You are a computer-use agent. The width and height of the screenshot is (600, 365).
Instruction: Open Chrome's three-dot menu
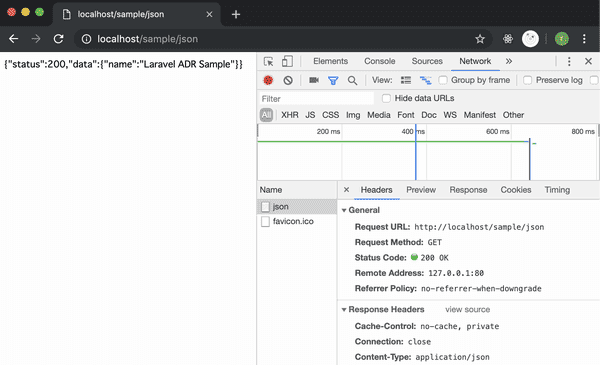584,39
